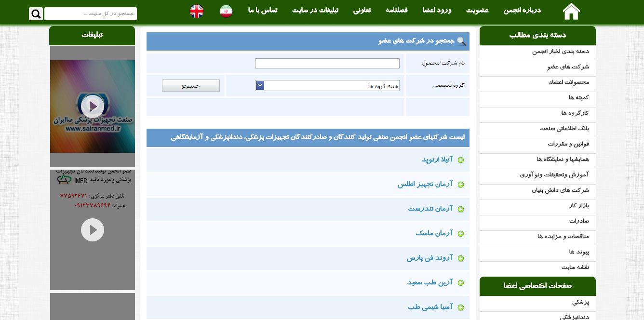Open محصولات اعضاء sidebar link
The image size is (644, 320).
[569, 82]
